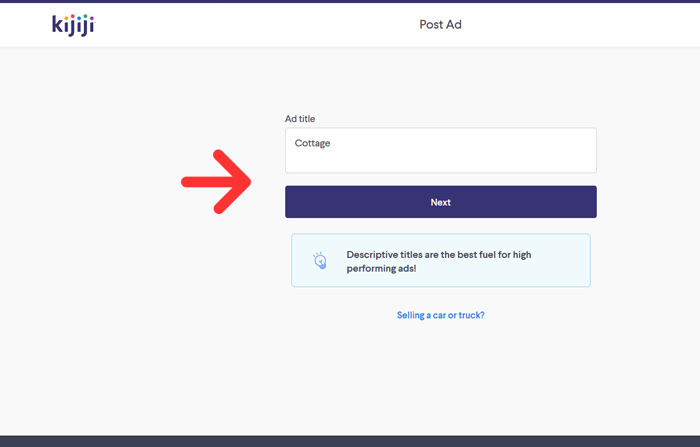Click the 'performing ads!' tip text line

point(381,268)
